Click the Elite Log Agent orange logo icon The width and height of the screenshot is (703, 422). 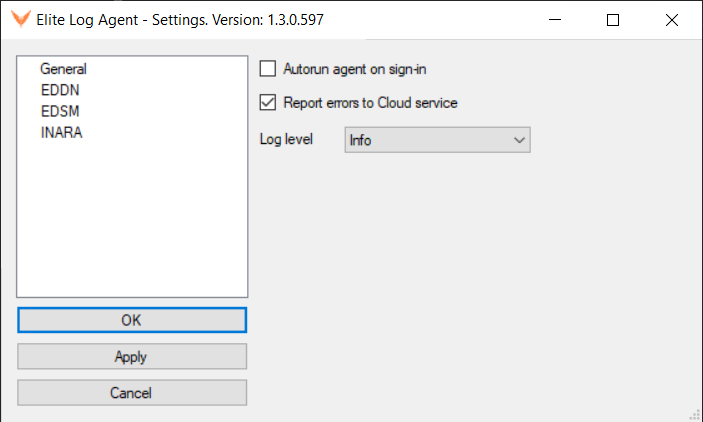21,19
